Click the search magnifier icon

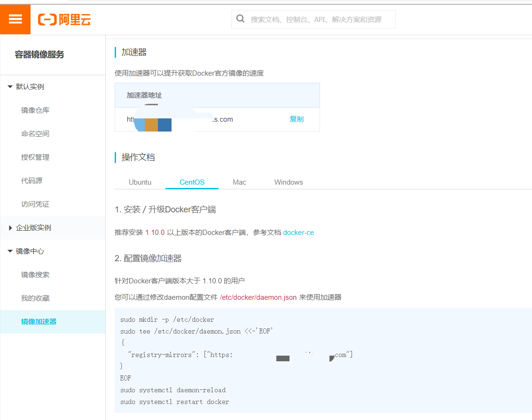click(240, 19)
